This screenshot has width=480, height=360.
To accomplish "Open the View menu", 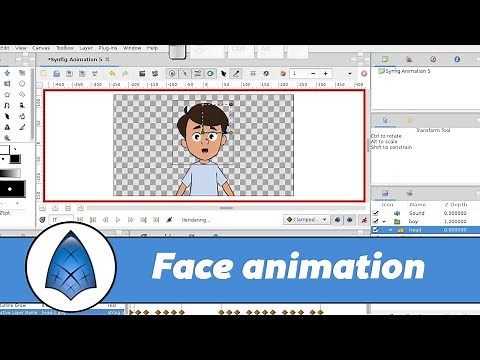I will [21, 48].
